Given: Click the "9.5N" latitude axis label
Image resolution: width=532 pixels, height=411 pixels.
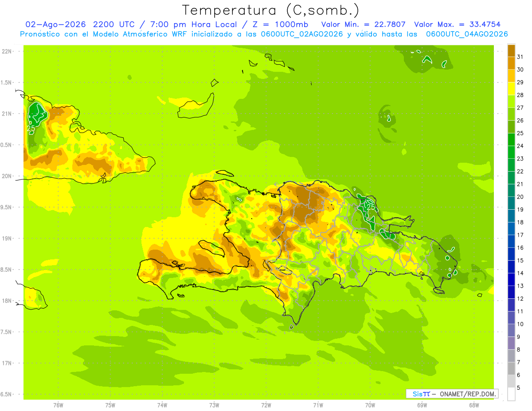Looking at the screenshot, I should click(7, 207).
